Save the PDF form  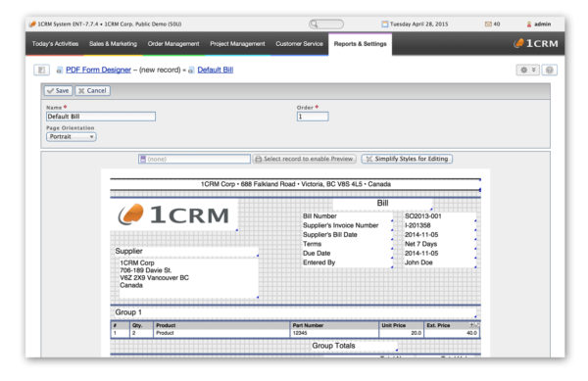click(x=58, y=91)
